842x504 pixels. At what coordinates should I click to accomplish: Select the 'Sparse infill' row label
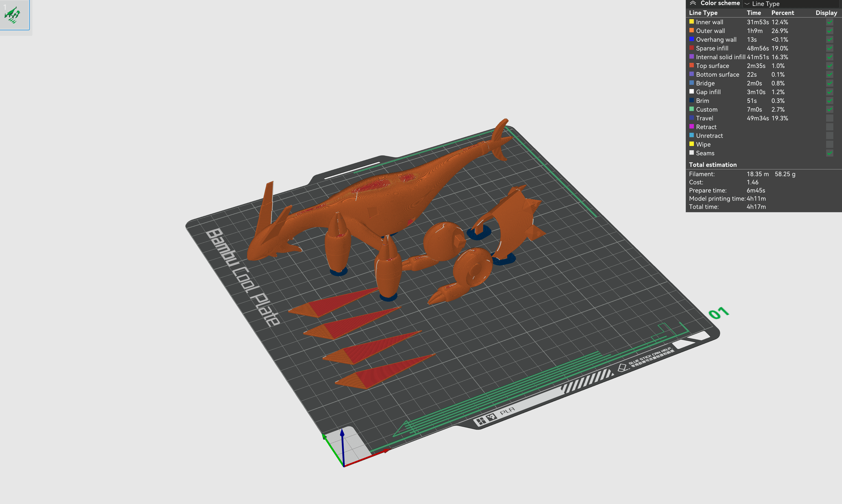click(712, 48)
